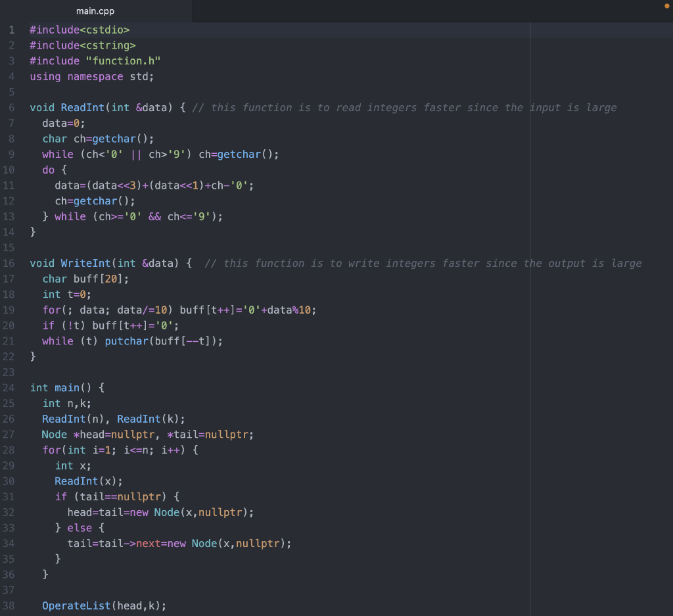Switch to the main.cpp tab
The height and width of the screenshot is (616, 673).
[x=95, y=11]
